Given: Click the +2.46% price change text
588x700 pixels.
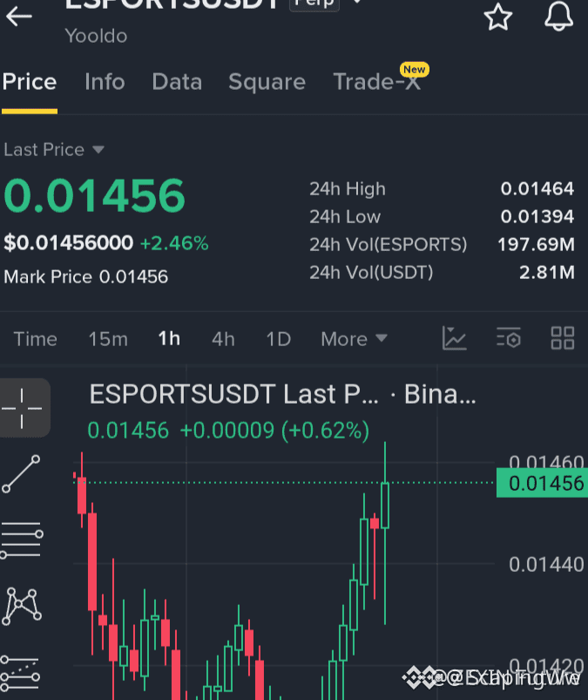Looking at the screenshot, I should [x=174, y=243].
